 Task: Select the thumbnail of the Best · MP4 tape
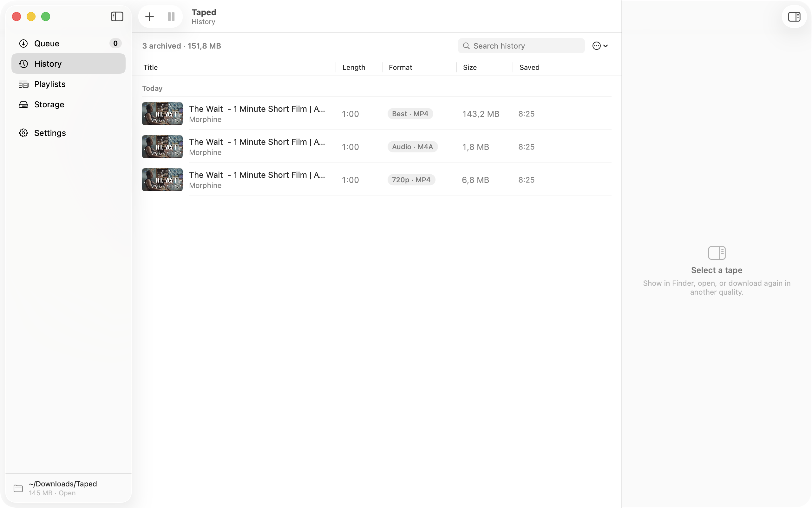coord(162,114)
